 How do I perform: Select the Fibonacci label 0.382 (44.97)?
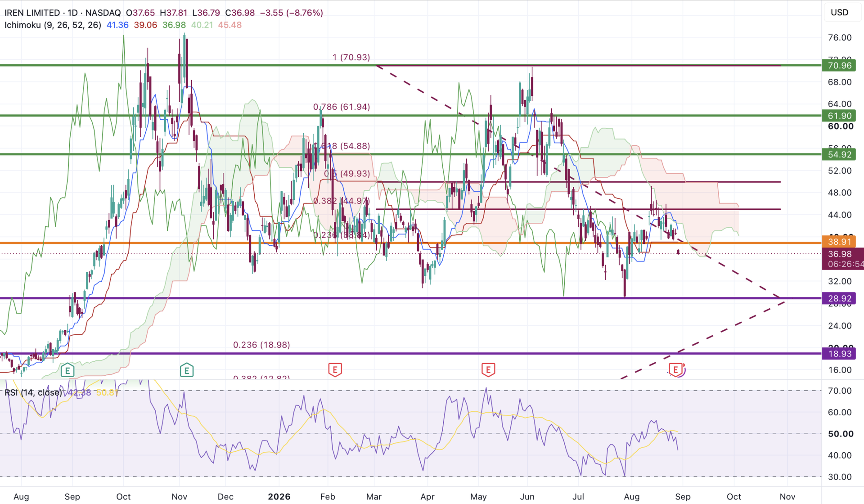(x=342, y=201)
